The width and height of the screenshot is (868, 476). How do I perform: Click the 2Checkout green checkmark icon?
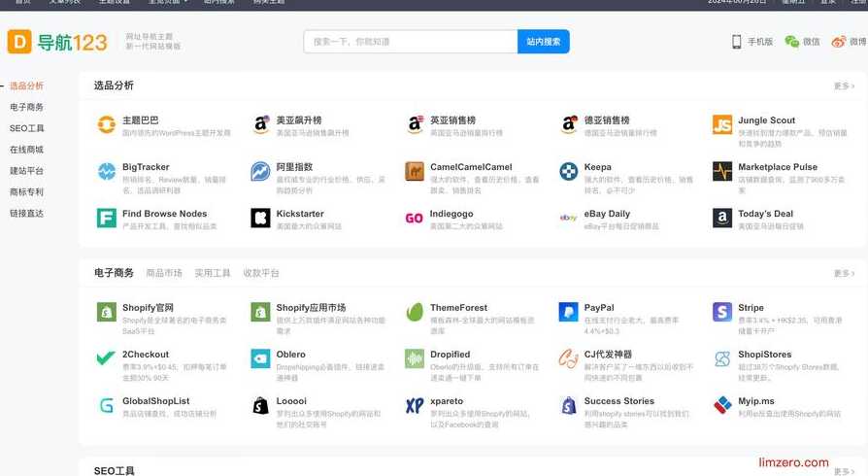pos(106,358)
